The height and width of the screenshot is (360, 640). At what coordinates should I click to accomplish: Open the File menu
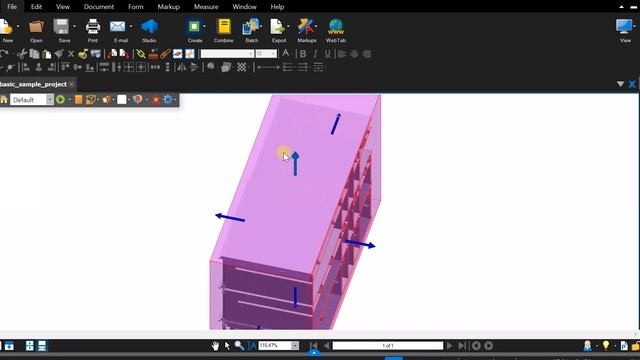(x=12, y=7)
